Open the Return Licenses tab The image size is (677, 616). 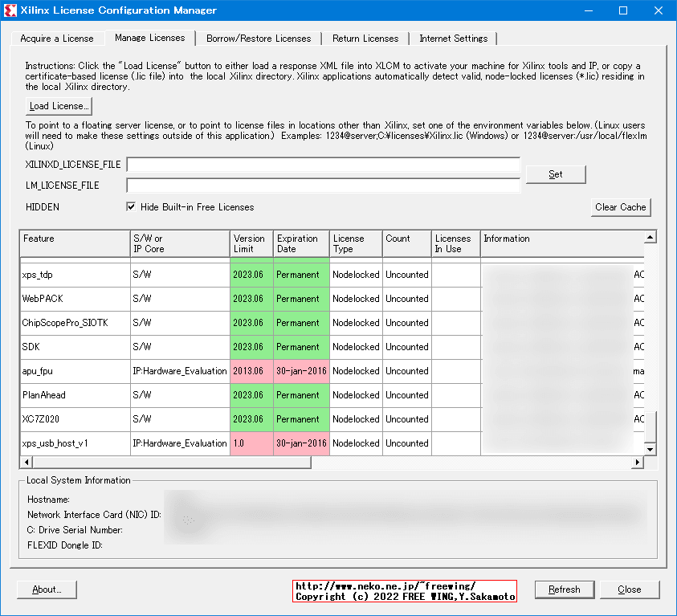tap(365, 38)
